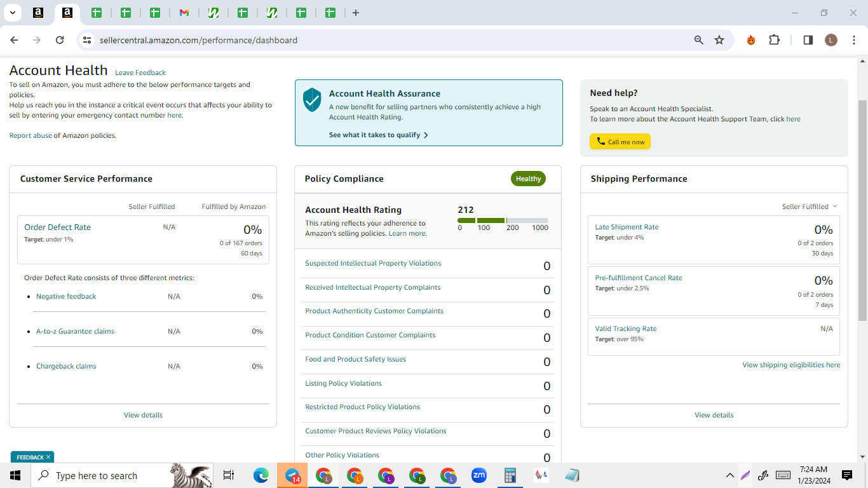Open the tab search dropdown
The width and height of the screenshot is (868, 488).
(x=12, y=13)
